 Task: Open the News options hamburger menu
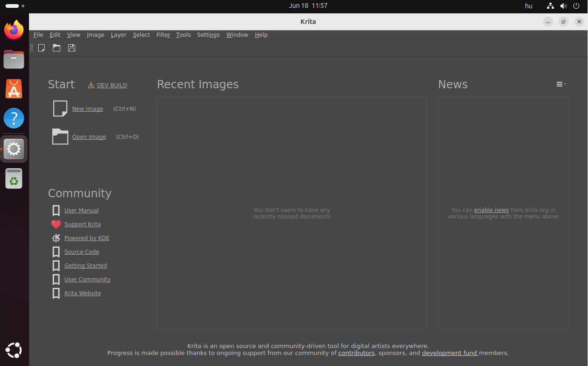click(x=561, y=84)
